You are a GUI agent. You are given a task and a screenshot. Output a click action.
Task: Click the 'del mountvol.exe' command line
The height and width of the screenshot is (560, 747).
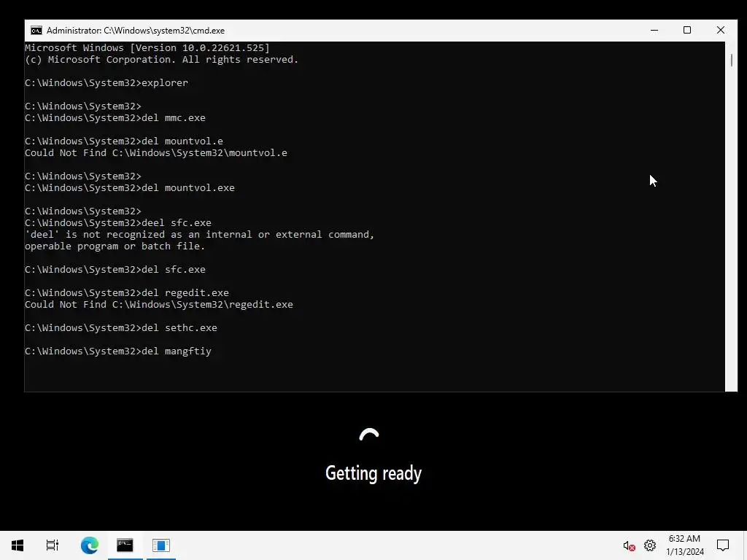[130, 188]
